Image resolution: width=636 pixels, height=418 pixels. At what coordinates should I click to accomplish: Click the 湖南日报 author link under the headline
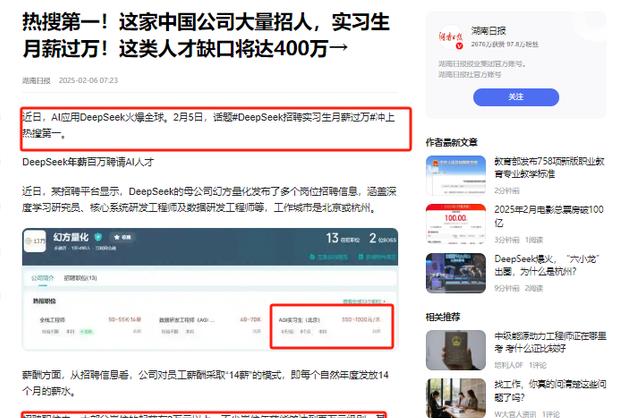click(x=37, y=80)
